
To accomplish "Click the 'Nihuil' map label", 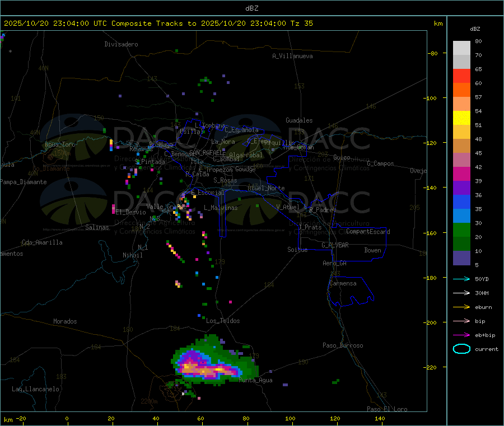I will point(133,255).
